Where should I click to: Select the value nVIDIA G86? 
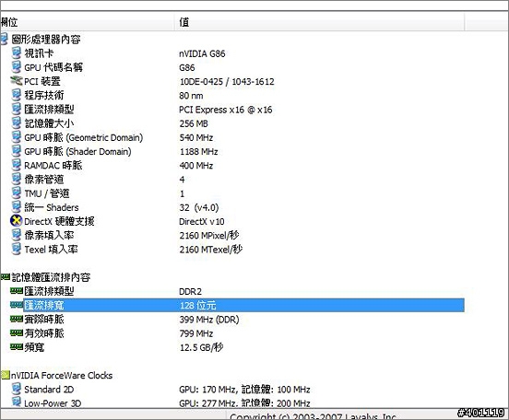click(202, 53)
